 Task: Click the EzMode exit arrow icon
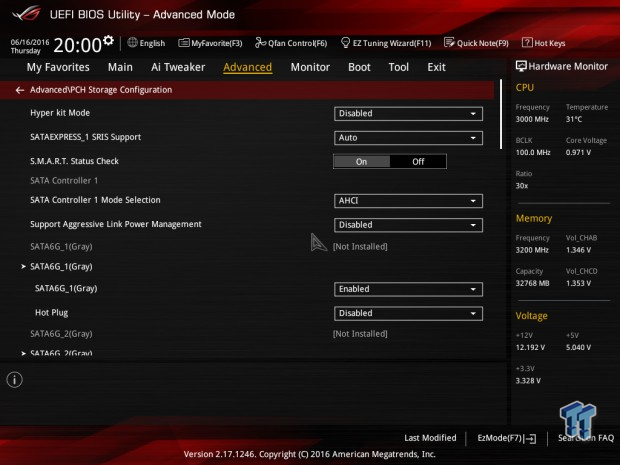point(530,438)
